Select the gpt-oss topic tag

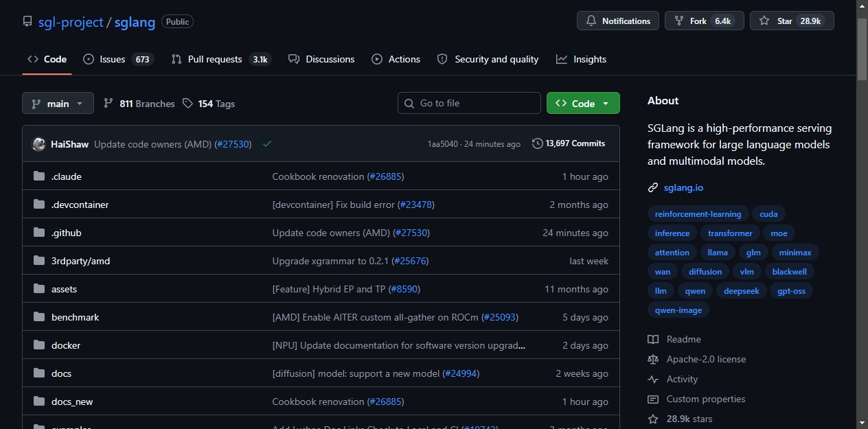point(791,291)
